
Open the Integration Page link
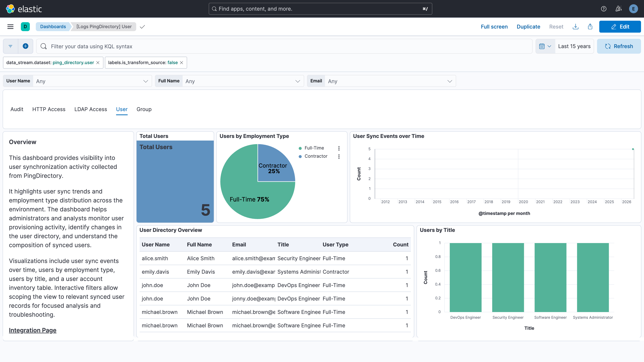pyautogui.click(x=32, y=330)
